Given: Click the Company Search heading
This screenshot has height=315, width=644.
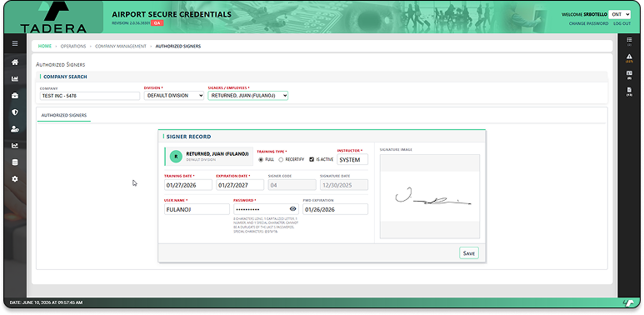Looking at the screenshot, I should (x=65, y=77).
